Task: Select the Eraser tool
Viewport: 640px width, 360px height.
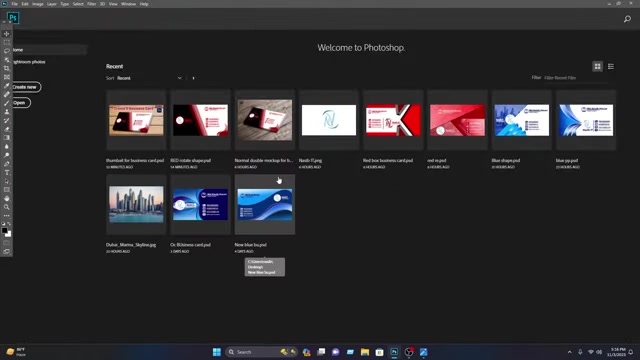Action: [7, 129]
